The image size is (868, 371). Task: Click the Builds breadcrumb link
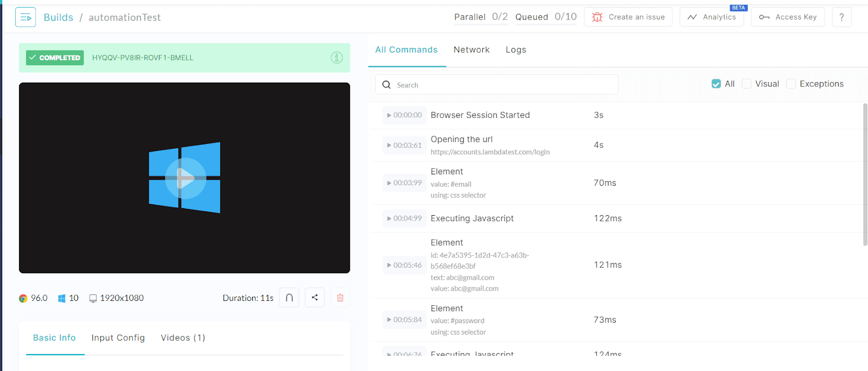click(x=58, y=17)
